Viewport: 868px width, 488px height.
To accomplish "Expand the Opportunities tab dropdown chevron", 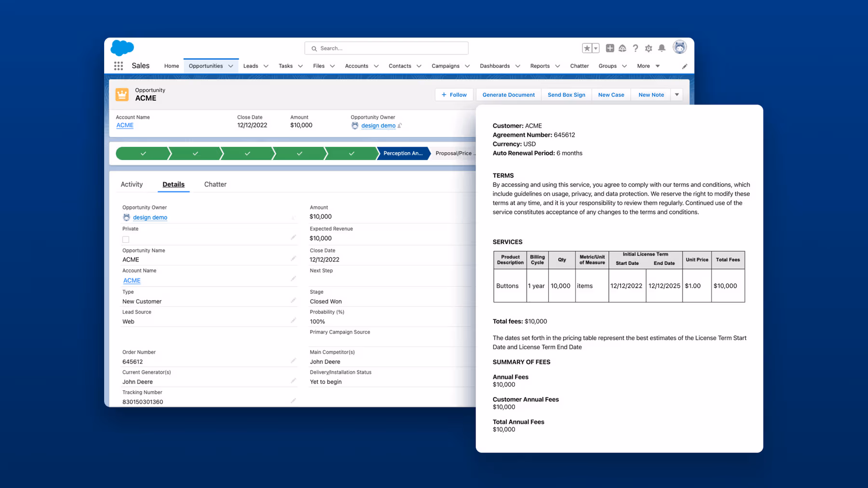I will pos(231,66).
